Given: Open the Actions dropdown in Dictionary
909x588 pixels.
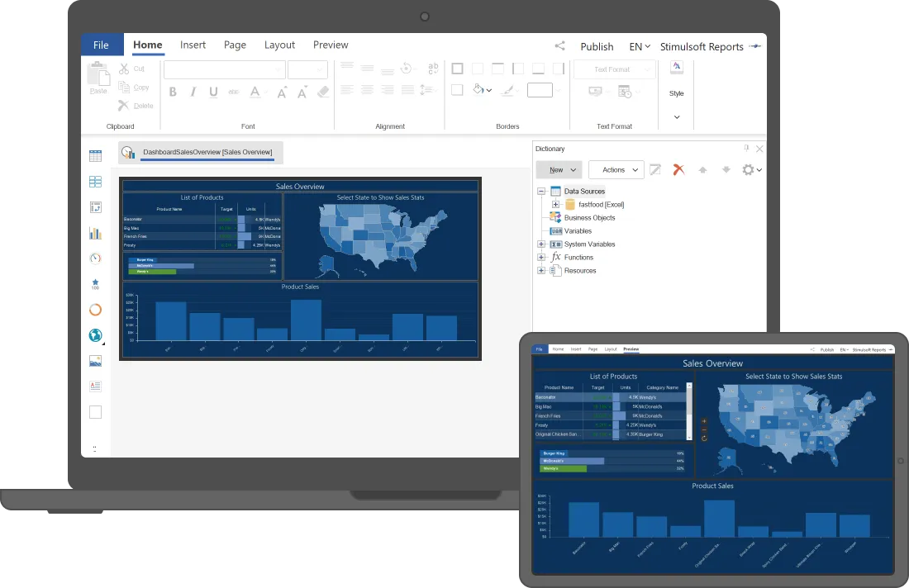Looking at the screenshot, I should click(x=616, y=170).
